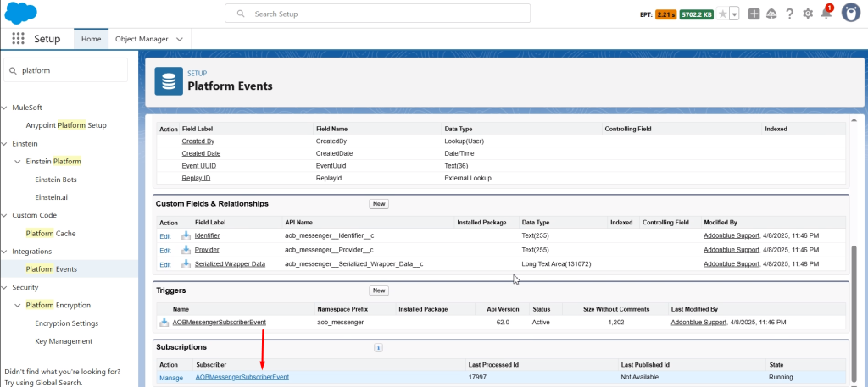Collapse the Einstein tree section
868x387 pixels.
[4, 144]
